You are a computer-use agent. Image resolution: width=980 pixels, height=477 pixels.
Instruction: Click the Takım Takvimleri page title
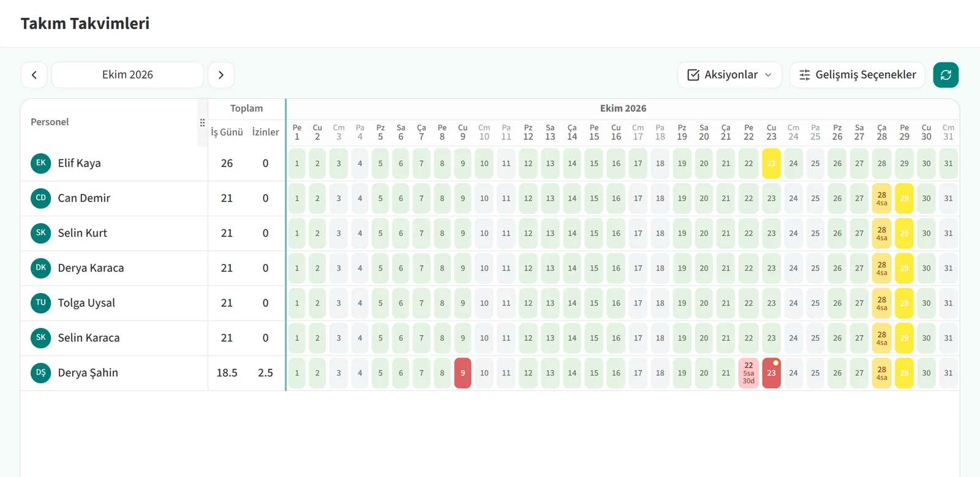click(85, 23)
